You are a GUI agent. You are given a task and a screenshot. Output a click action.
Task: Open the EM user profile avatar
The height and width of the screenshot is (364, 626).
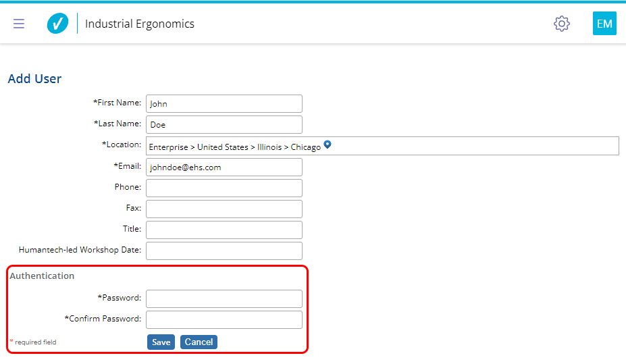604,24
